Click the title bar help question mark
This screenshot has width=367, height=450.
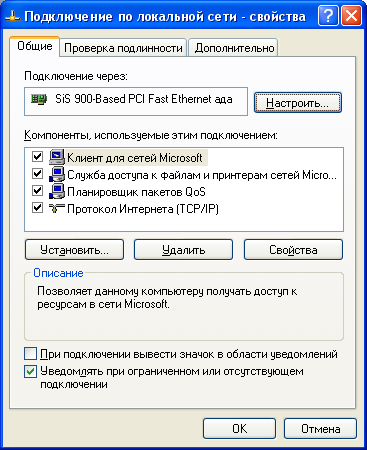[328, 16]
